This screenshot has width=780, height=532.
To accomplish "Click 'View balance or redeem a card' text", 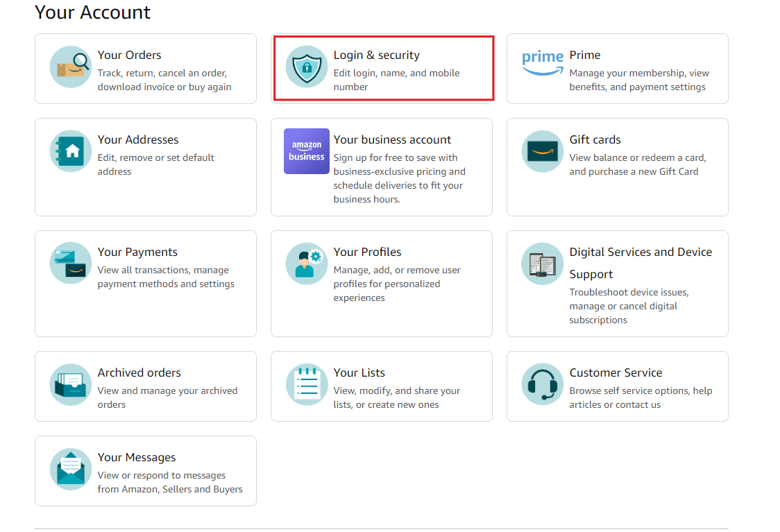I will tap(638, 164).
